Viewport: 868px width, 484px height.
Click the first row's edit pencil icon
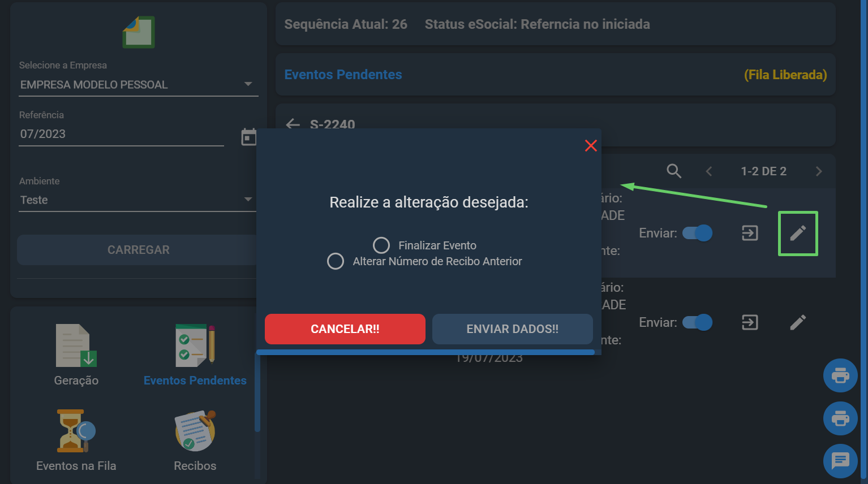click(798, 233)
